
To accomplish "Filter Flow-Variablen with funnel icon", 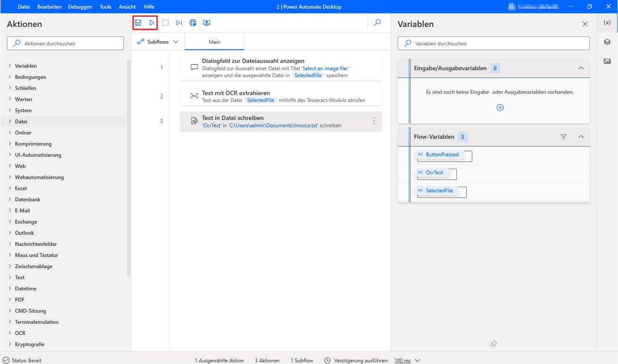I will (x=564, y=137).
